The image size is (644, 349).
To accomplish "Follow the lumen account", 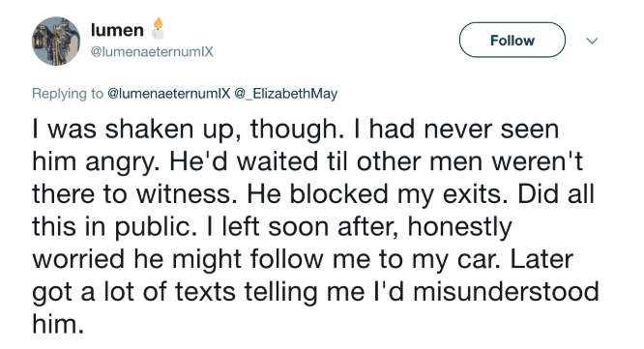I will 512,41.
